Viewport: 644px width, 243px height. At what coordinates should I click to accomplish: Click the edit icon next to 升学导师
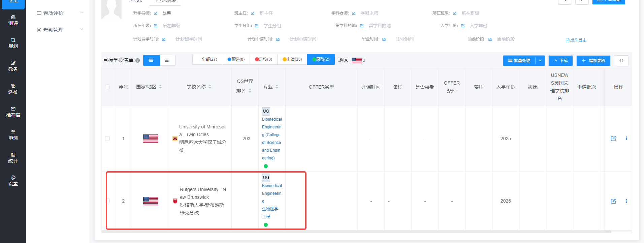[156, 13]
